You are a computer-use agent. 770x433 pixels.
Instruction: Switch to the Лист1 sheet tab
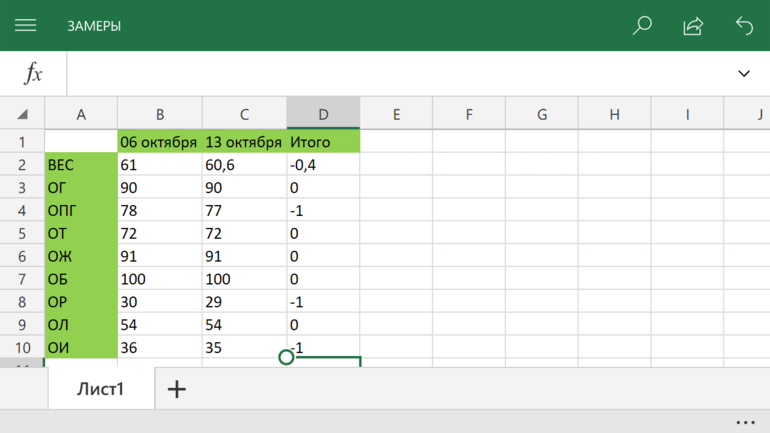coord(101,389)
